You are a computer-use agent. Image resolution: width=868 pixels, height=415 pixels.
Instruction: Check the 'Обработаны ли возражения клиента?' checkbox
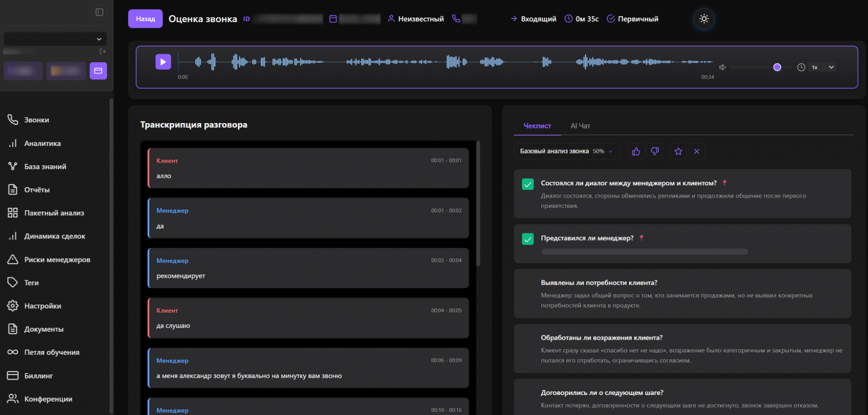(528, 339)
